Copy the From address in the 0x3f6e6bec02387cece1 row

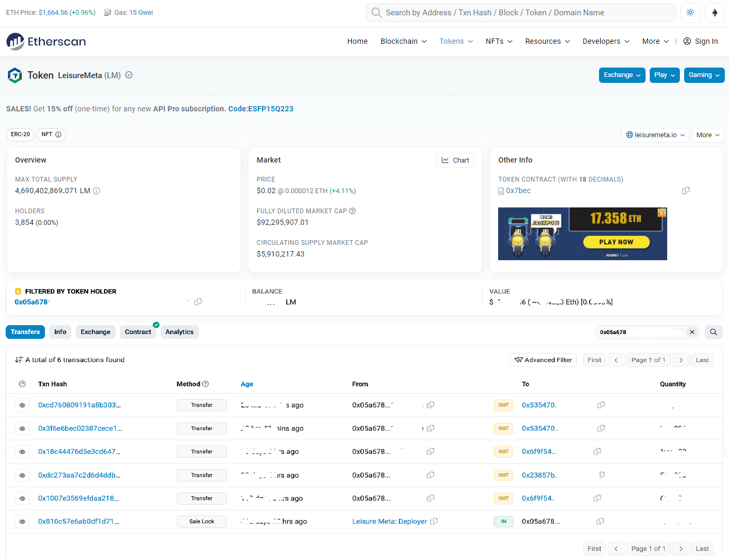431,428
